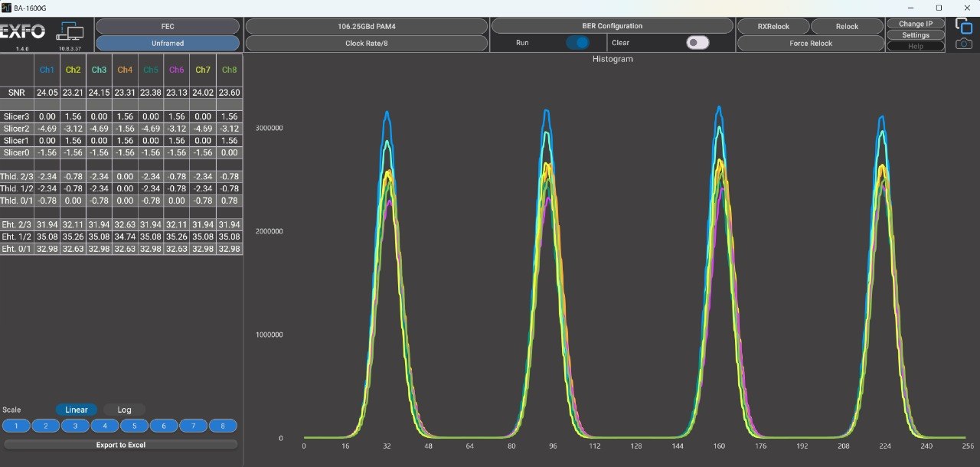This screenshot has height=467, width=980.
Task: Select Log scale option
Action: click(x=124, y=410)
